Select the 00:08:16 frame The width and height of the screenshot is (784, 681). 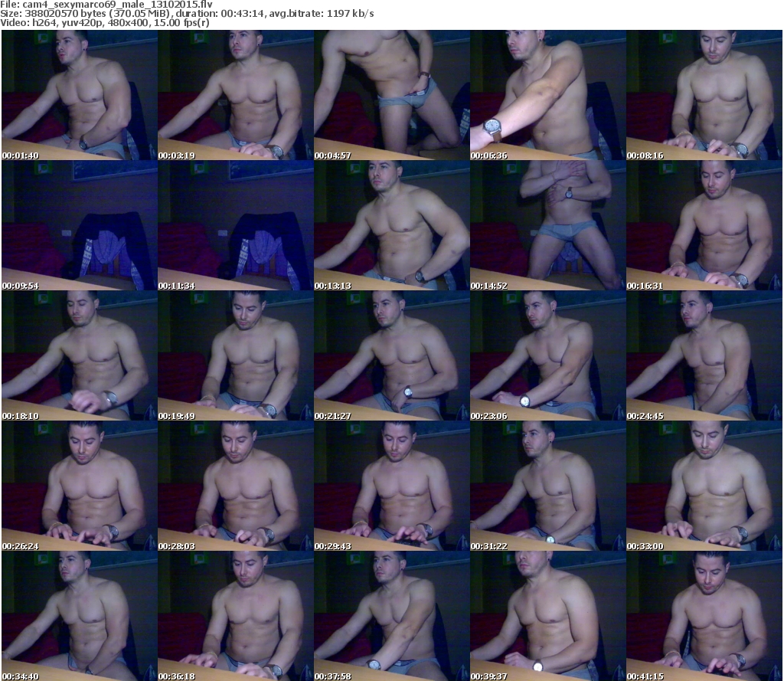[704, 95]
